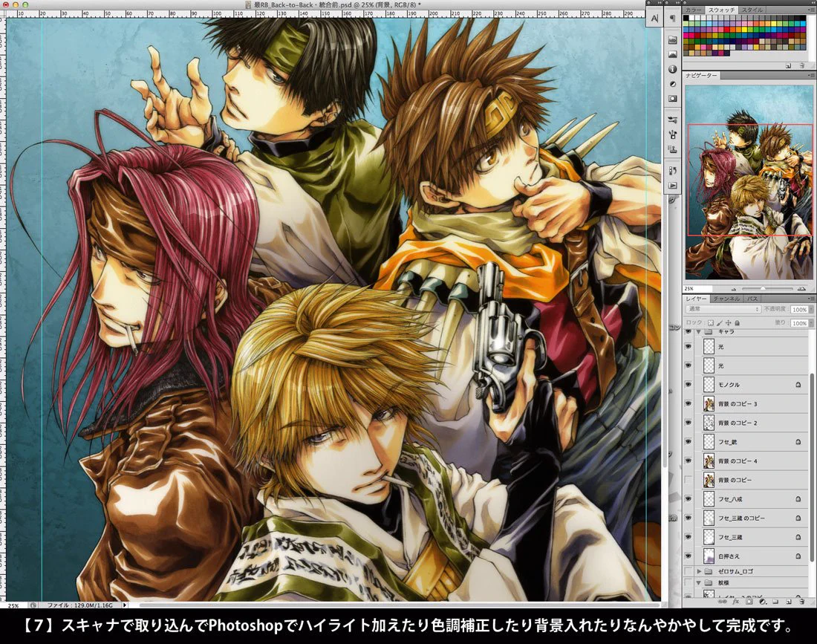Create new swatch from foreground color
The width and height of the screenshot is (817, 644).
[788, 65]
